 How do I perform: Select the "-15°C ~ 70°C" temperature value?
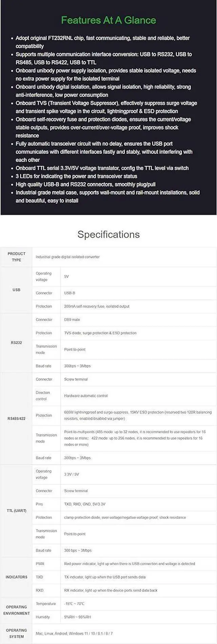pos(74,604)
